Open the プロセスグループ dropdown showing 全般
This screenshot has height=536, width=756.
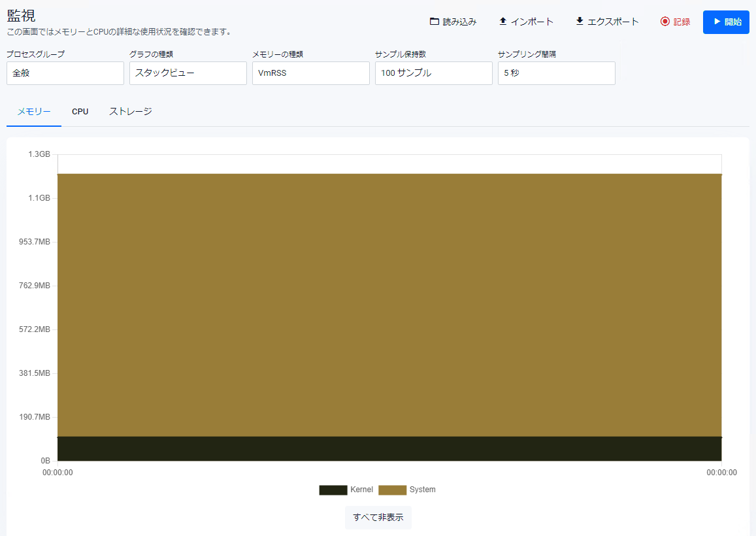tap(65, 73)
